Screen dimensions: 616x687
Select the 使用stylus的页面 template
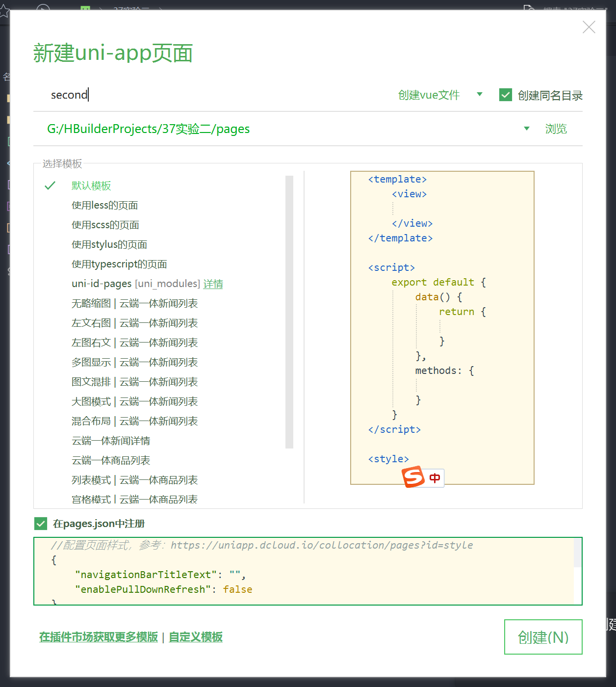[x=109, y=244]
